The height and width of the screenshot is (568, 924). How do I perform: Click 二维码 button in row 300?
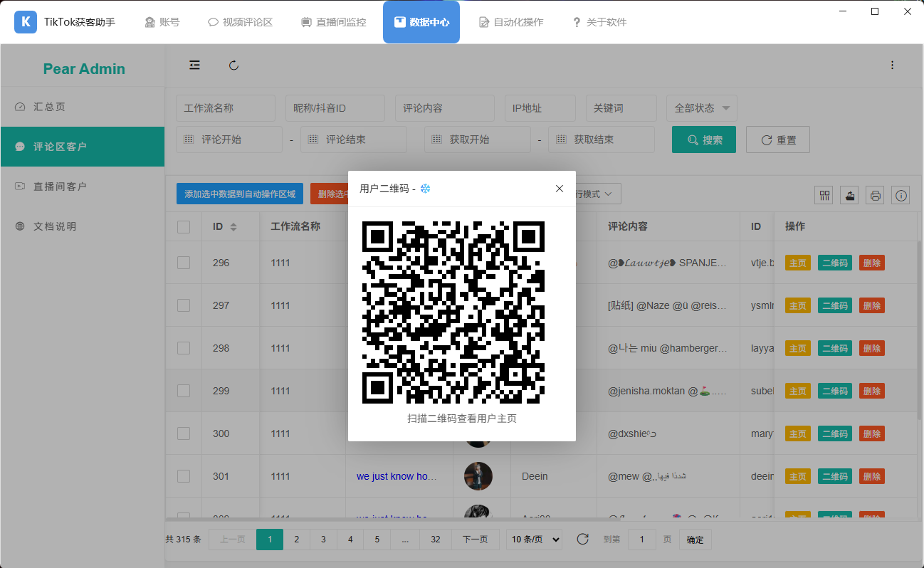835,433
